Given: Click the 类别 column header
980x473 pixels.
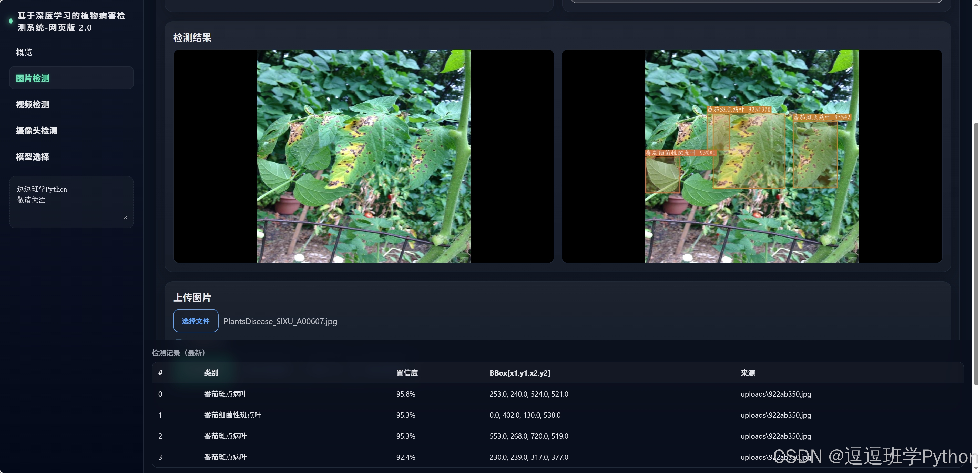Looking at the screenshot, I should pyautogui.click(x=211, y=372).
